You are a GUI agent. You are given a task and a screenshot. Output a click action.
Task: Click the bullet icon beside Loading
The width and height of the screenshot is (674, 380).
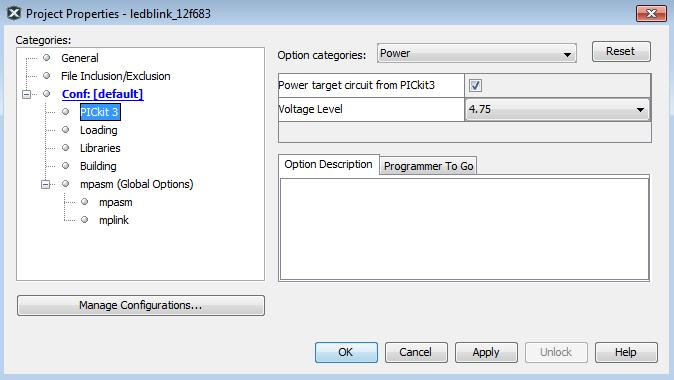(65, 129)
